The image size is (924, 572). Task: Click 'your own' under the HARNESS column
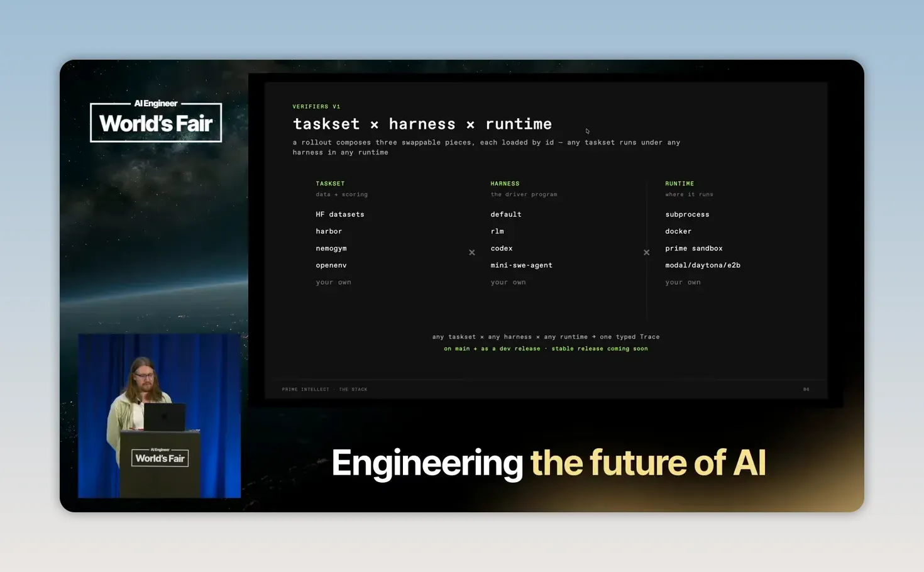(508, 282)
